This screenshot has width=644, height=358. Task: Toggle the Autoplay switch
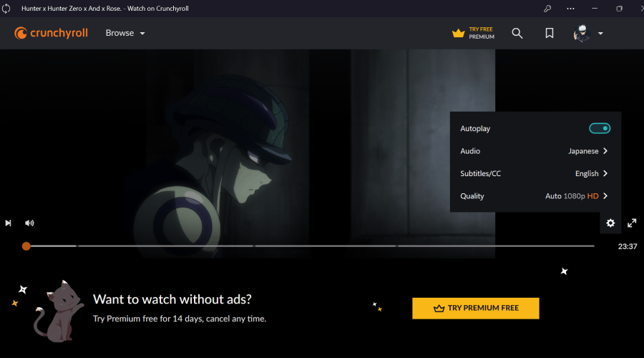tap(600, 128)
